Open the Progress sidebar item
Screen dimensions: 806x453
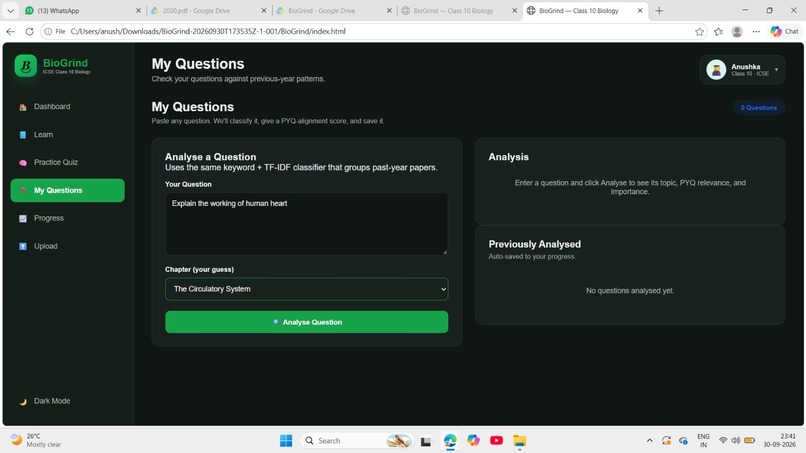pyautogui.click(x=67, y=218)
